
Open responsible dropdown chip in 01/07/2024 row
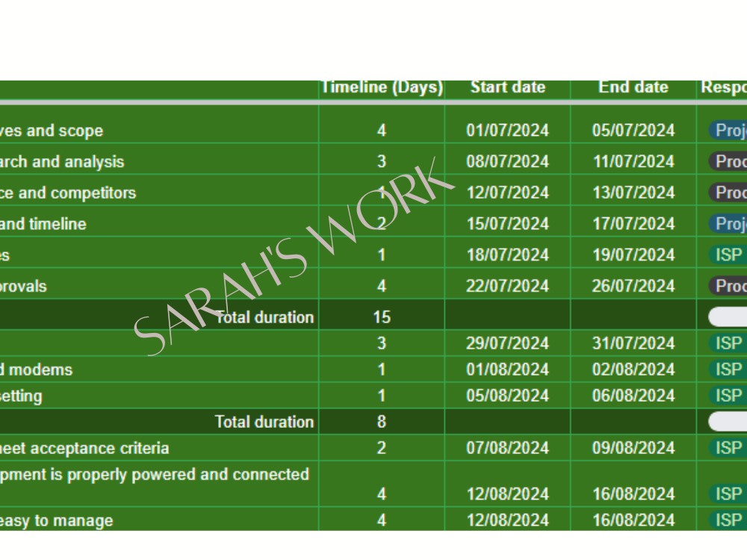pyautogui.click(x=728, y=130)
